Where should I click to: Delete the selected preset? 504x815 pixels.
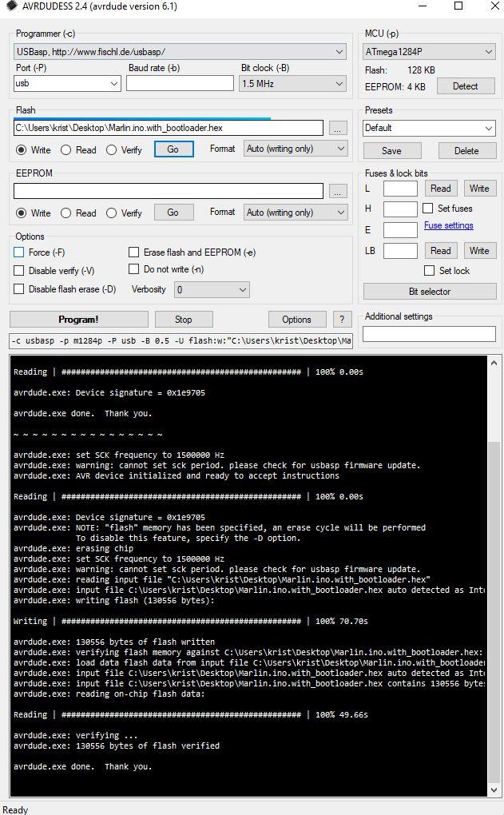[467, 151]
